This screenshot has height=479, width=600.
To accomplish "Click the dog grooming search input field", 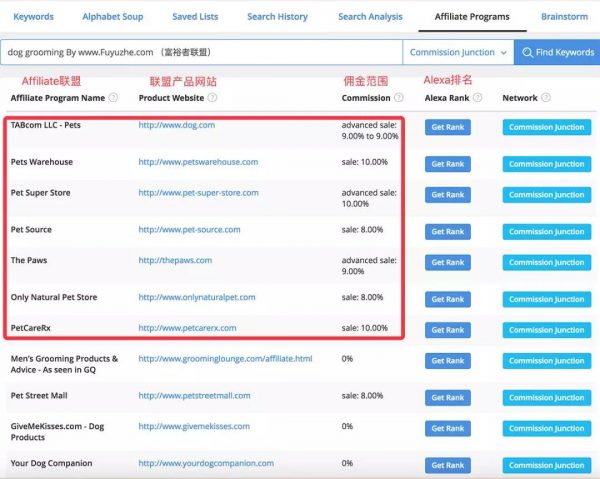I will pos(200,52).
